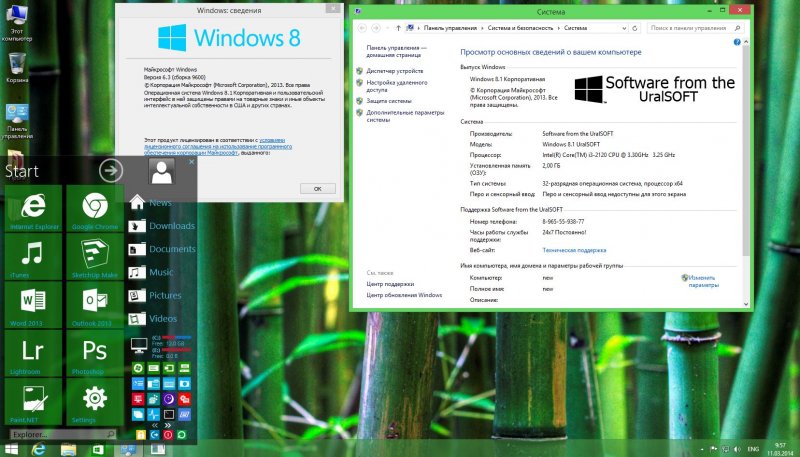Click the black command prompt tile
This screenshot has height=457, width=800.
tap(169, 414)
